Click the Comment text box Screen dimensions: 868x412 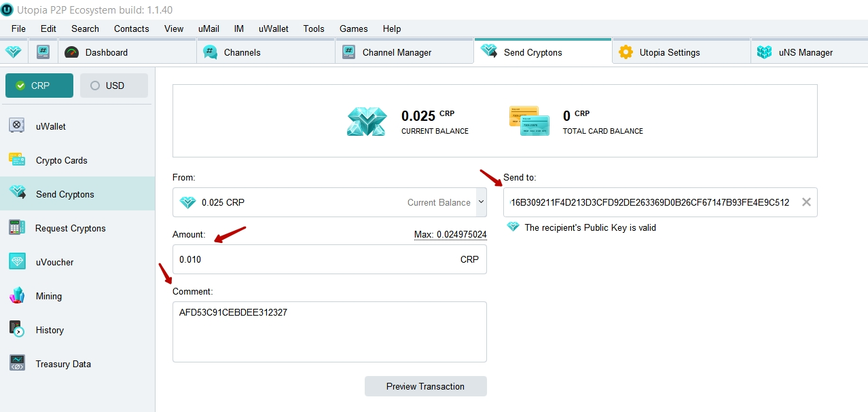[329, 332]
